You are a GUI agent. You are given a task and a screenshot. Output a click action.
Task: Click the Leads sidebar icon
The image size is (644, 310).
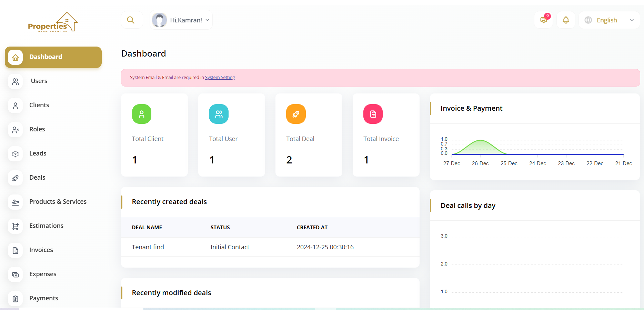point(16,154)
